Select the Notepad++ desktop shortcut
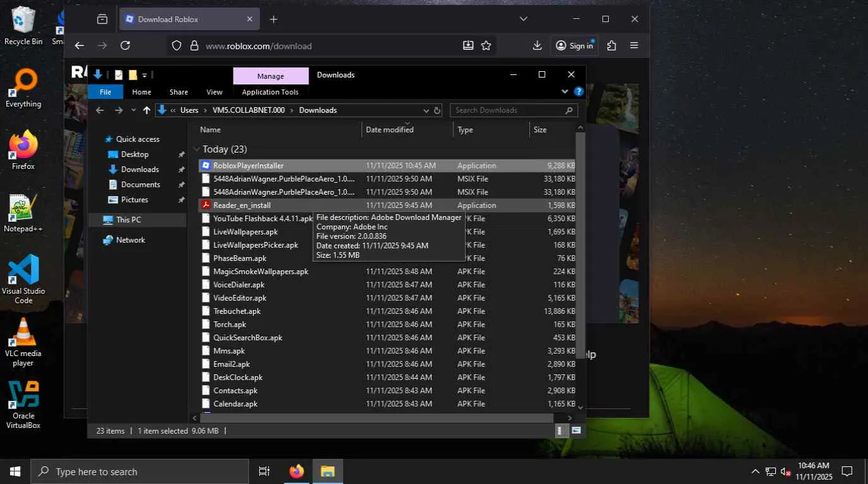Image resolution: width=868 pixels, height=484 pixels. (x=23, y=213)
